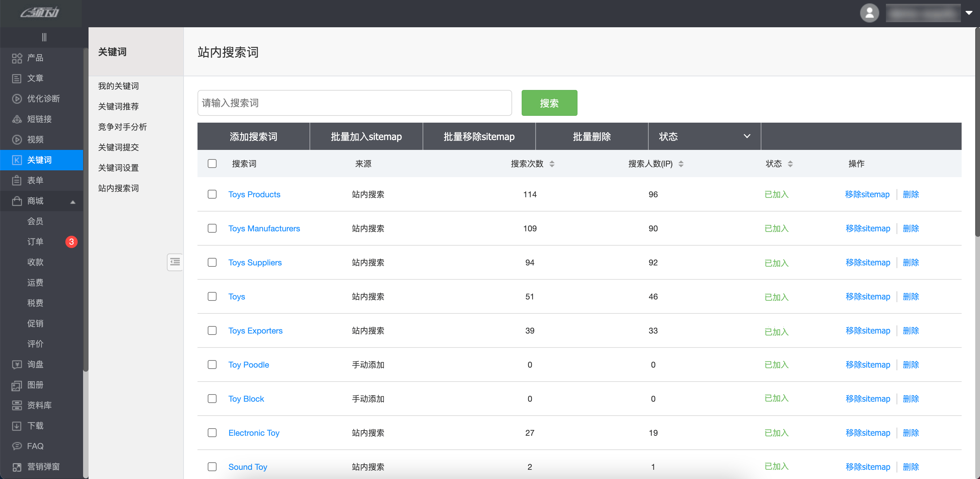Click the 产品 products sidebar icon
This screenshot has height=479, width=980.
[17, 58]
